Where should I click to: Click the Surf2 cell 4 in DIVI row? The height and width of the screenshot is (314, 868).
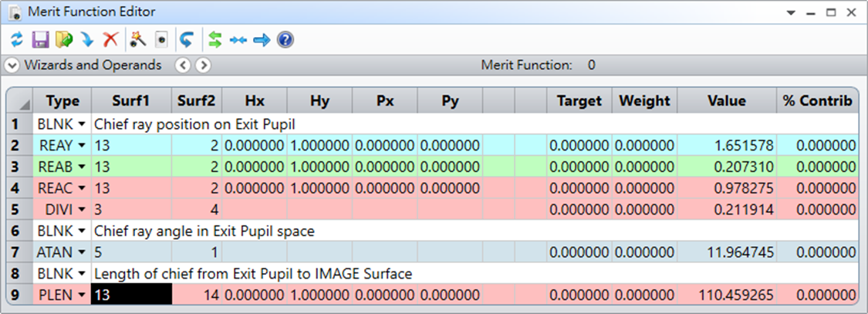pos(197,210)
